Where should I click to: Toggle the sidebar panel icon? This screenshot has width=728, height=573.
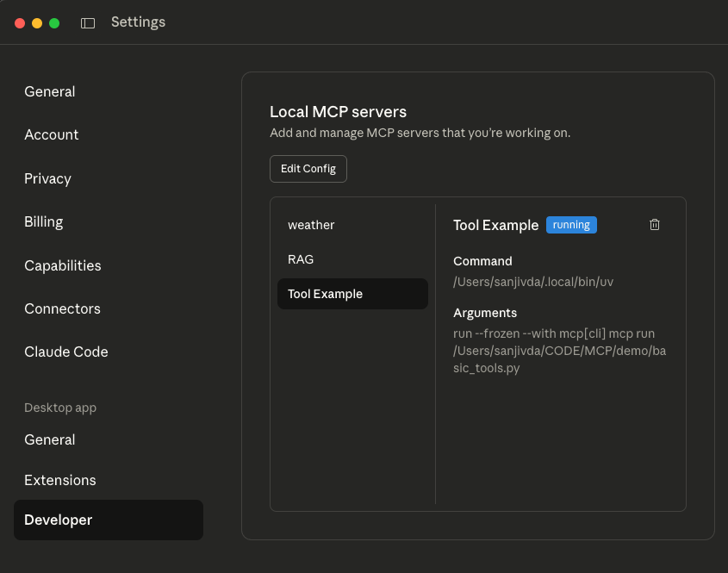point(88,23)
